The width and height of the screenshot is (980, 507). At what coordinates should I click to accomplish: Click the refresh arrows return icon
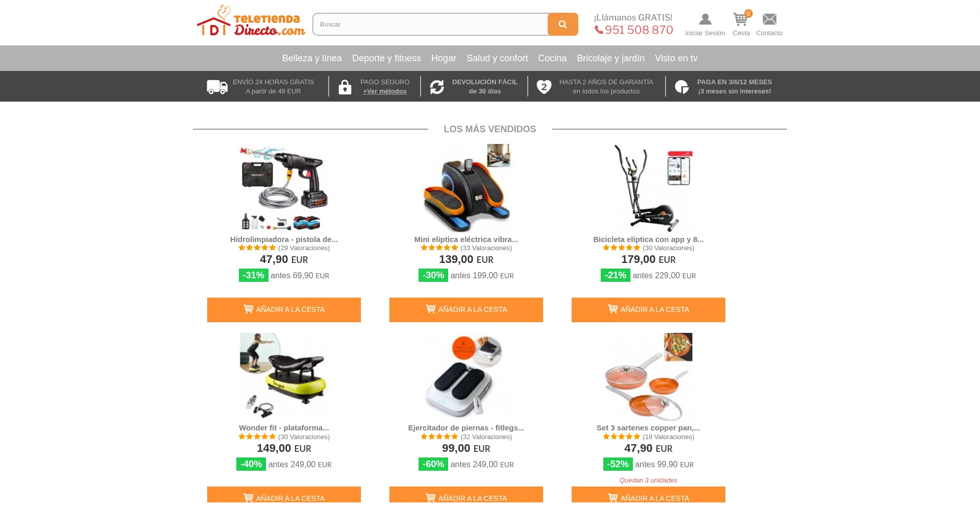coord(437,87)
